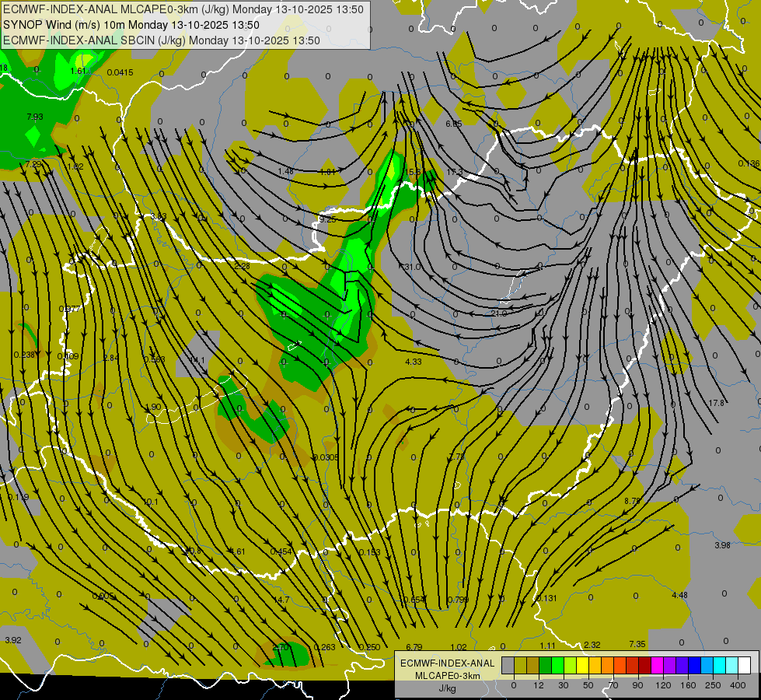Image resolution: width=761 pixels, height=700 pixels.
Task: Click the legend tick label 400
Action: [738, 685]
